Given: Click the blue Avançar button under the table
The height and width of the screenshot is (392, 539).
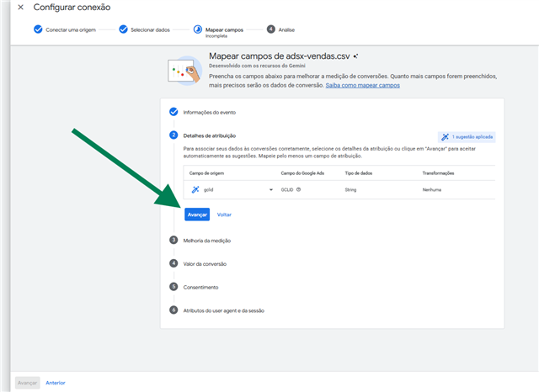Looking at the screenshot, I should coord(197,215).
